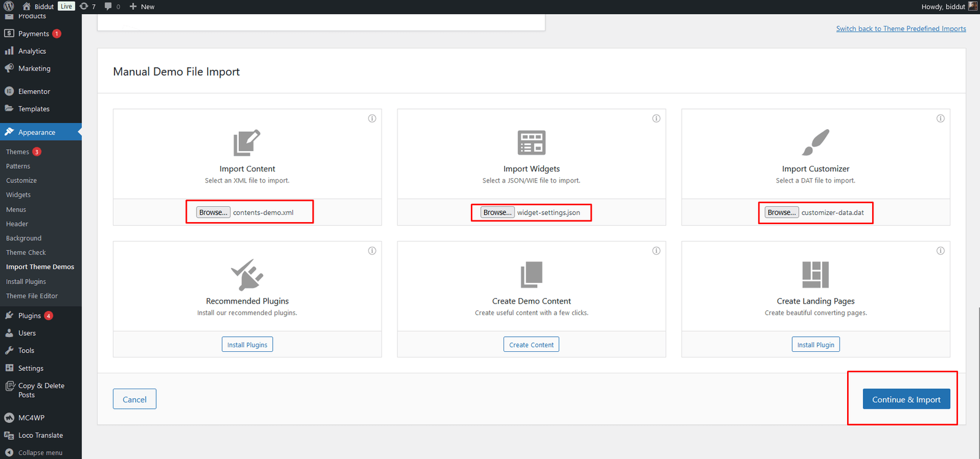The image size is (980, 459).
Task: Browse for the widgets JSON file
Action: click(x=497, y=212)
